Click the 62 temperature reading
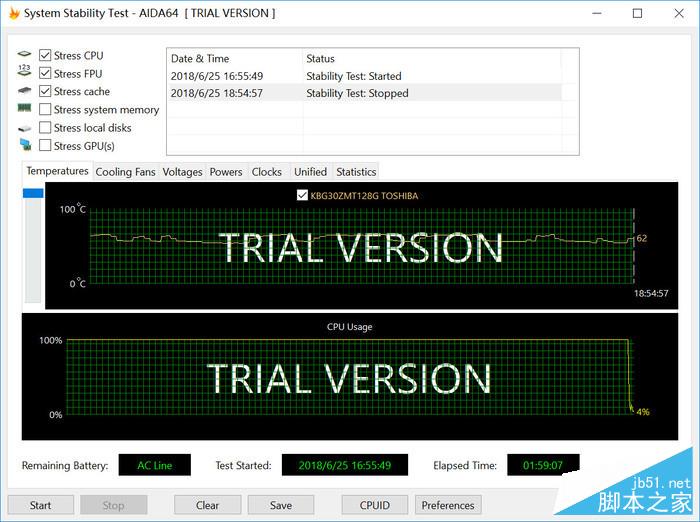700x522 pixels. pos(642,238)
